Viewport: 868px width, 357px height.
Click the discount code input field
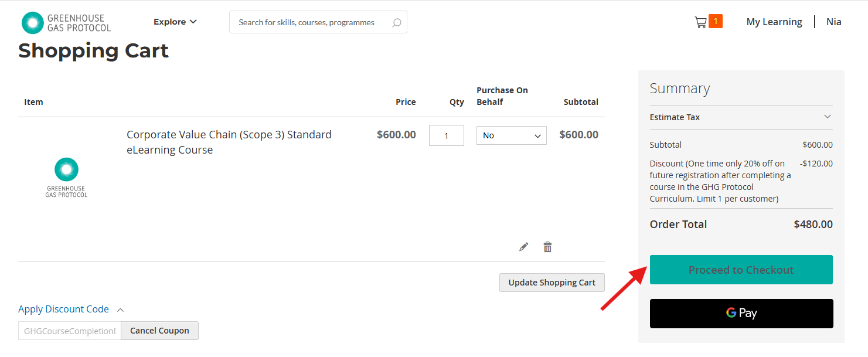coord(69,331)
